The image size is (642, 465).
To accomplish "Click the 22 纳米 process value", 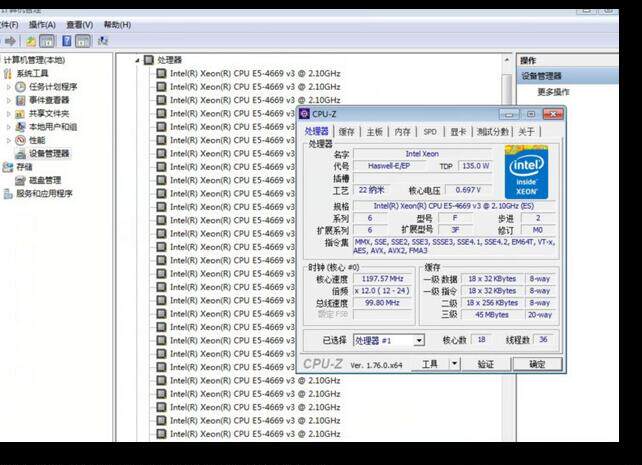I will coord(371,190).
